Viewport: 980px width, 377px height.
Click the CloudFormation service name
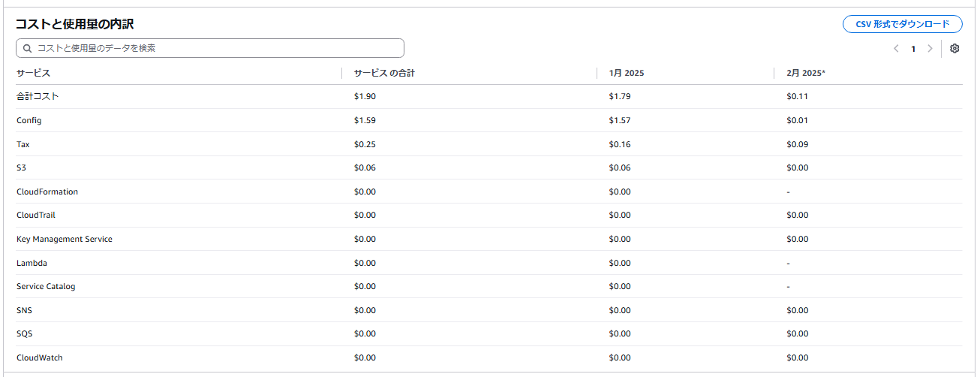[x=47, y=192]
